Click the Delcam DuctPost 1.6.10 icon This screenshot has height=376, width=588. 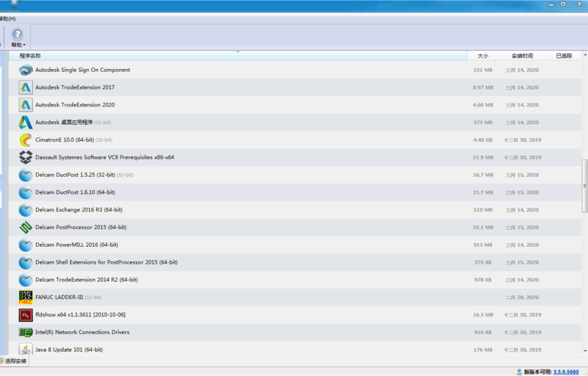[x=26, y=192]
